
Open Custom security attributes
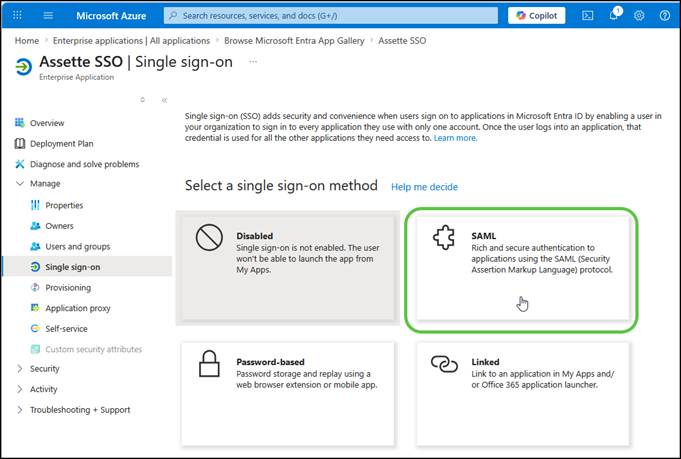[93, 349]
